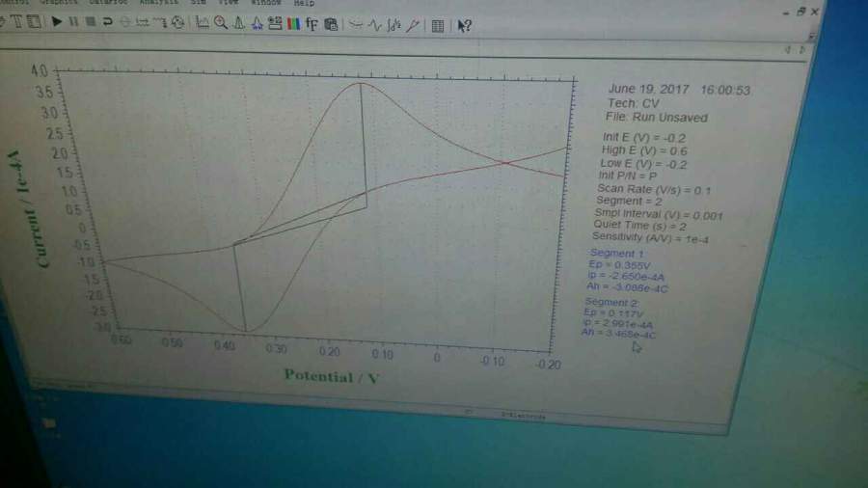Click the Manual Result peak icon
The width and height of the screenshot is (868, 488).
coord(238,23)
